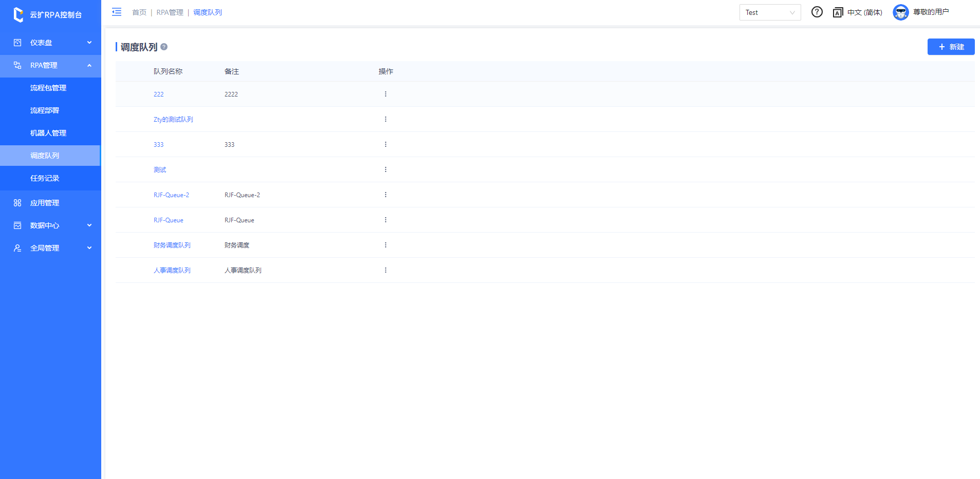Click the 新建 button
980x479 pixels.
950,47
